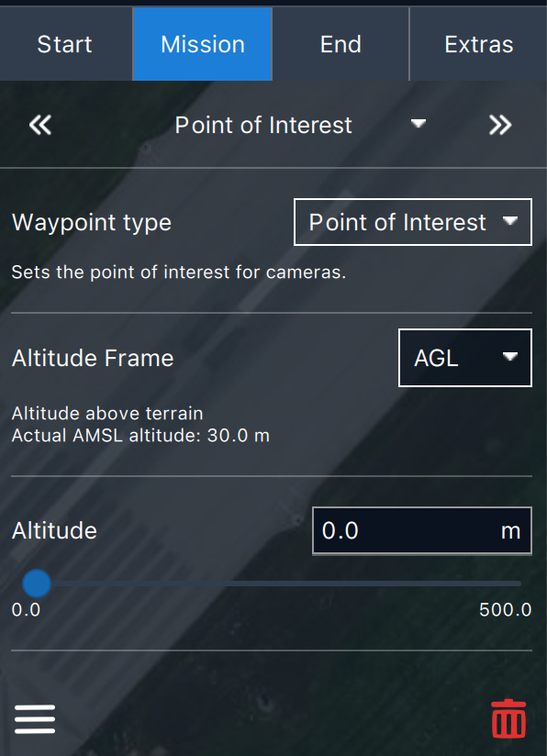Open the hamburger menu at bottom left
The width and height of the screenshot is (547, 756).
(35, 719)
